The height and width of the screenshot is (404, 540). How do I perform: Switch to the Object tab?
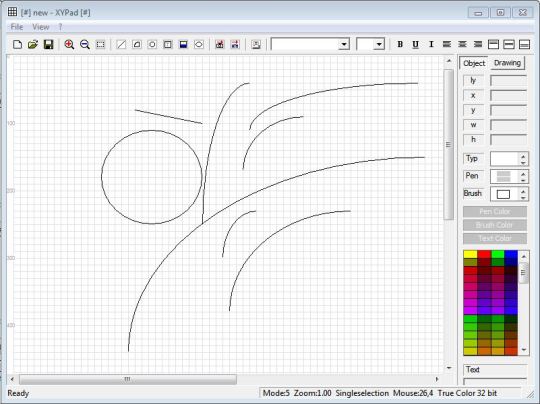click(474, 63)
